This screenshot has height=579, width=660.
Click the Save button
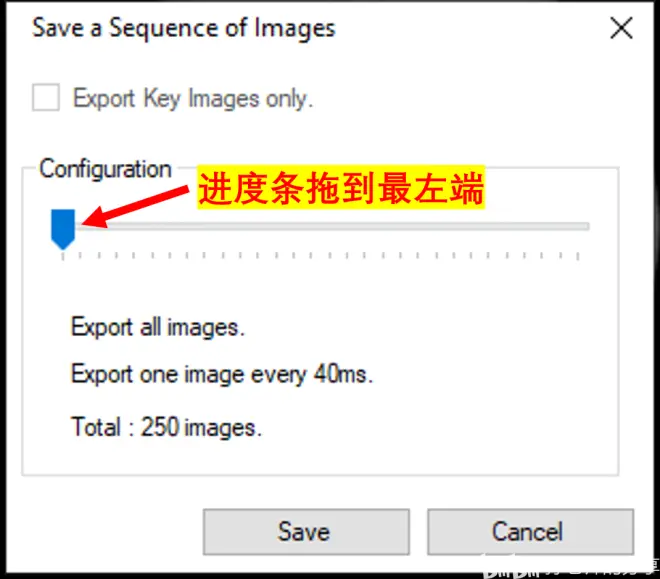[x=306, y=532]
